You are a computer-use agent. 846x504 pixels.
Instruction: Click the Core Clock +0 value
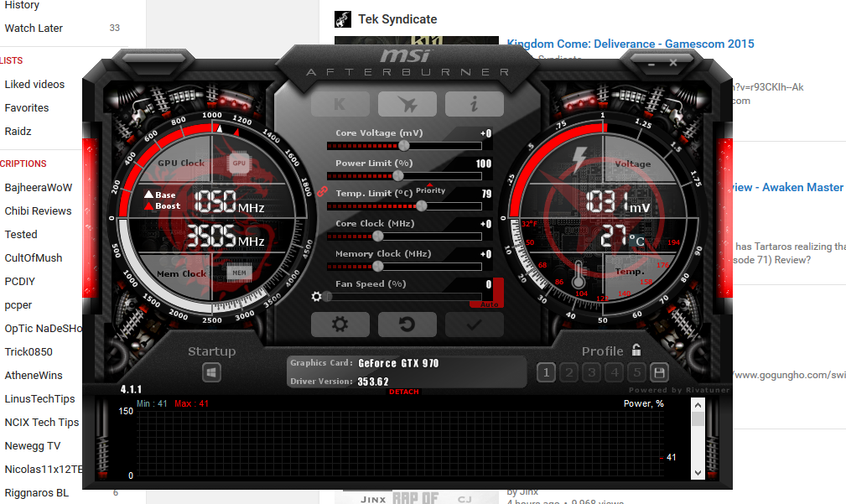click(485, 224)
